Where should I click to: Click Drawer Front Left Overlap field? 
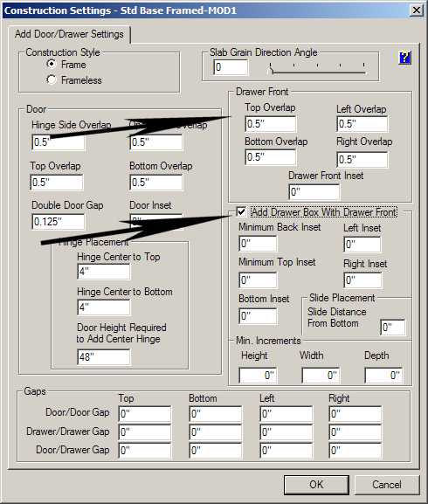coord(362,124)
